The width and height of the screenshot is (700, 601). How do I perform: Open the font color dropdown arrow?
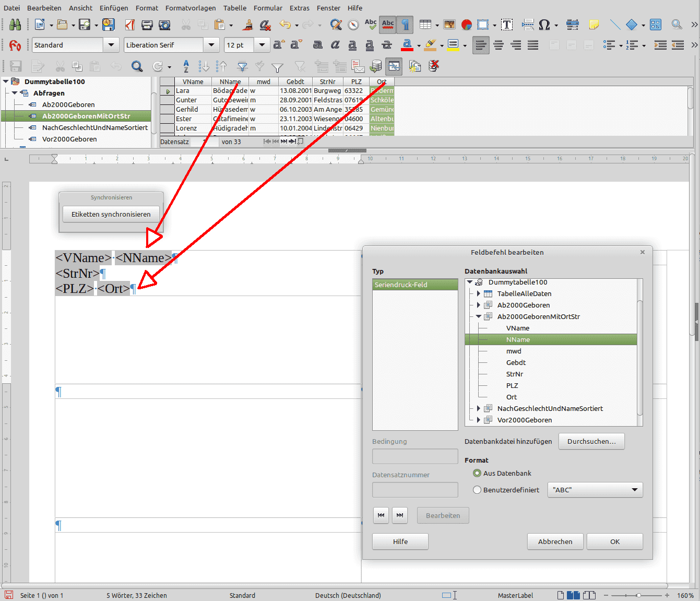[419, 45]
